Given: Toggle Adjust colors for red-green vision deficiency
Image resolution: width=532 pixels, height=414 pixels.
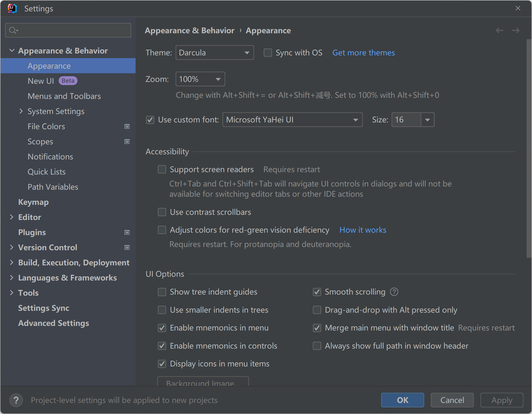Looking at the screenshot, I should click(162, 230).
